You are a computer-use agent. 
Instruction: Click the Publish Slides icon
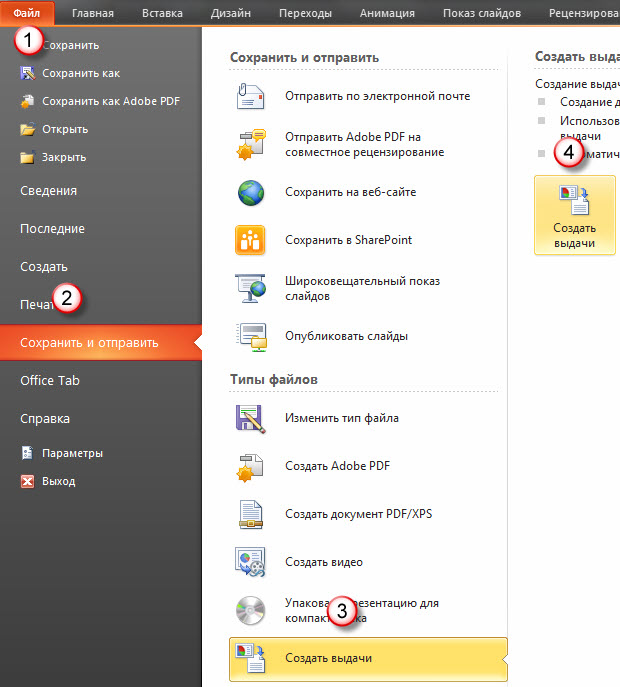[252, 336]
